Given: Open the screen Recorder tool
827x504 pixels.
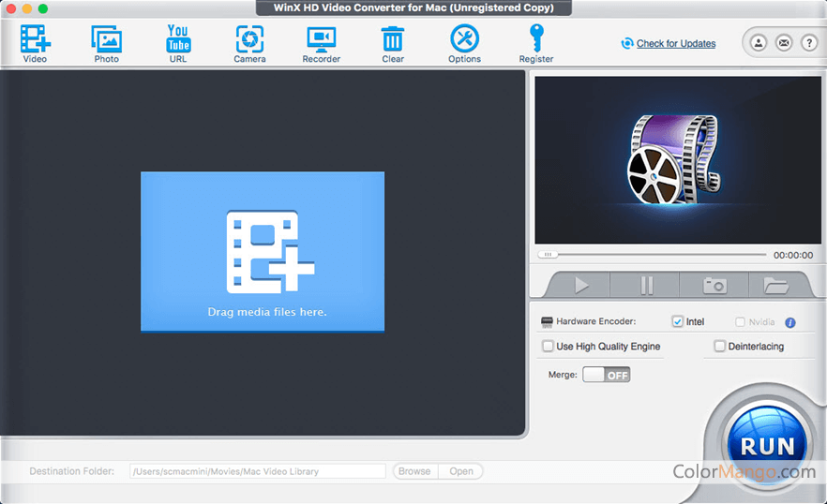Looking at the screenshot, I should pos(322,44).
